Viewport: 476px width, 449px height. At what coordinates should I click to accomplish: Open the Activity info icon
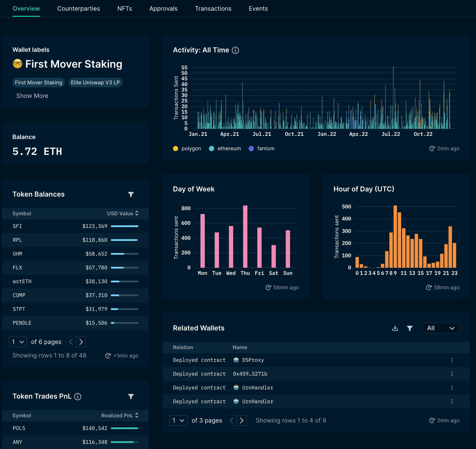(x=235, y=50)
